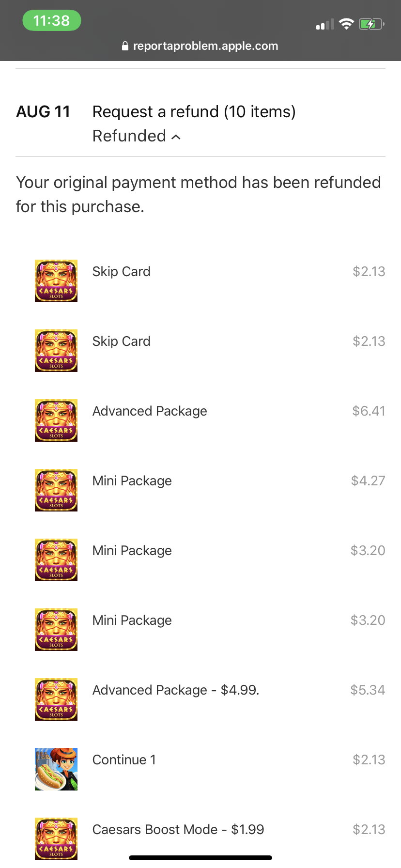Select the Advanced Package - $4.99. label
Screen dimensions: 401x868
(x=176, y=690)
